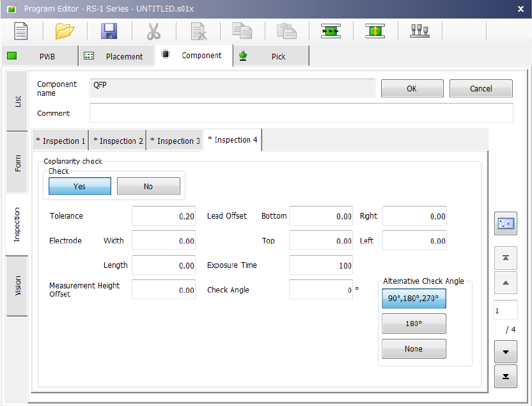The width and height of the screenshot is (532, 406).
Task: Jump to last record arrow button
Action: coord(506,376)
